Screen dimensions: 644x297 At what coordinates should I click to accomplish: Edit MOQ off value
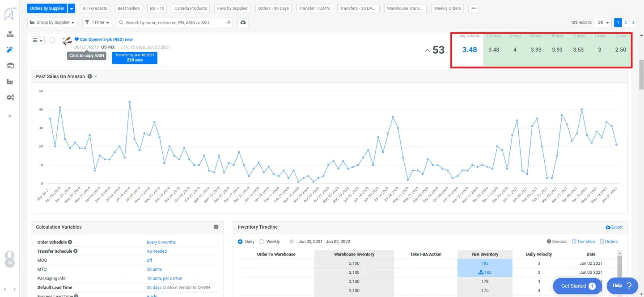click(x=149, y=260)
